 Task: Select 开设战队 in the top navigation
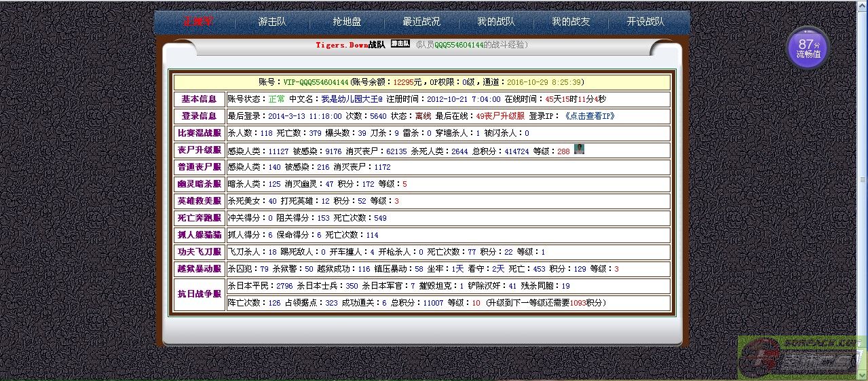645,22
